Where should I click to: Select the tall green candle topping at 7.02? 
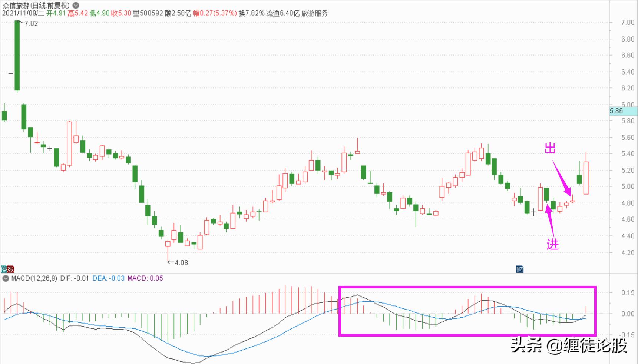coord(17,56)
